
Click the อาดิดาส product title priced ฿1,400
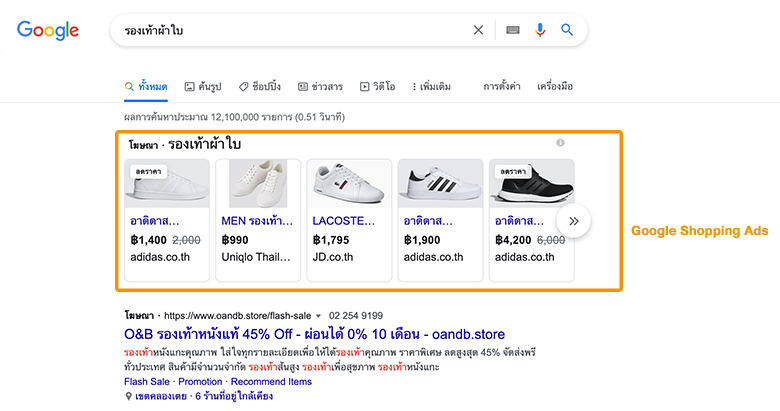pos(155,221)
